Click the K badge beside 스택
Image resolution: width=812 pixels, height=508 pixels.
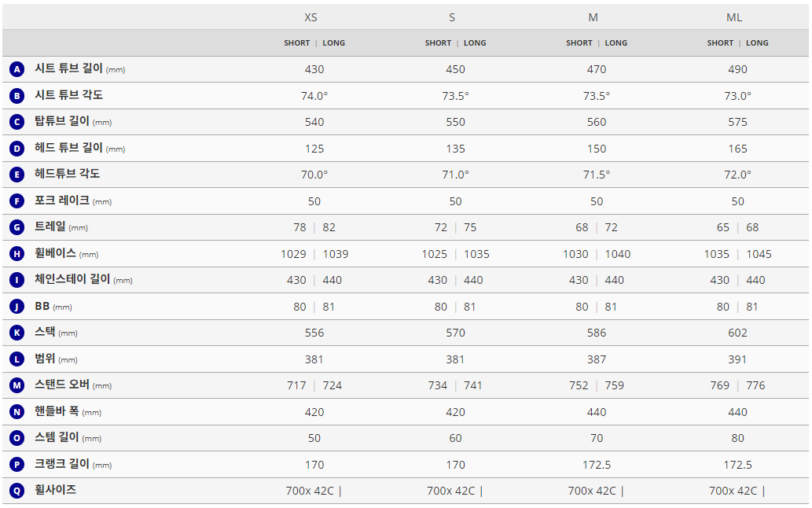(17, 333)
